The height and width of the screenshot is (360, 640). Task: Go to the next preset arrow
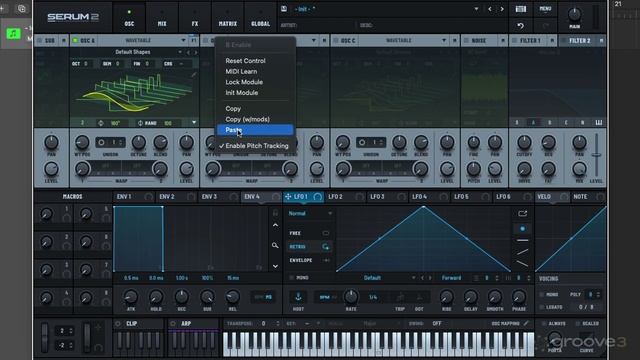point(502,9)
